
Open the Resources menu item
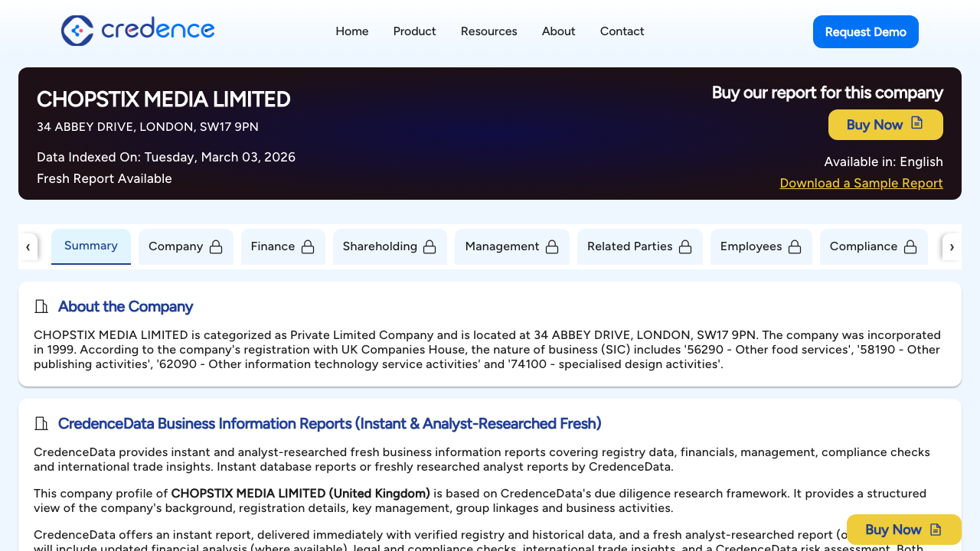(488, 31)
